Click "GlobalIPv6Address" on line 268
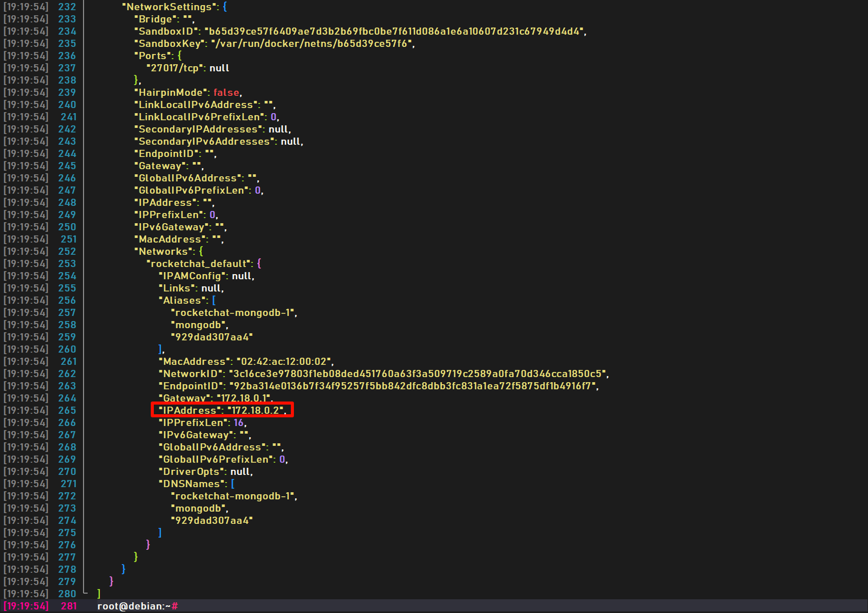The image size is (868, 613). point(212,447)
